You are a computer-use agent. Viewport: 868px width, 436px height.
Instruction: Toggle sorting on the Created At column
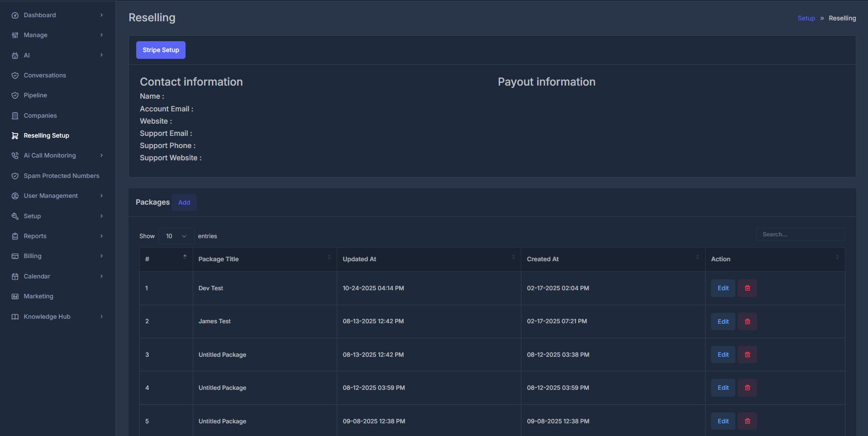(697, 257)
